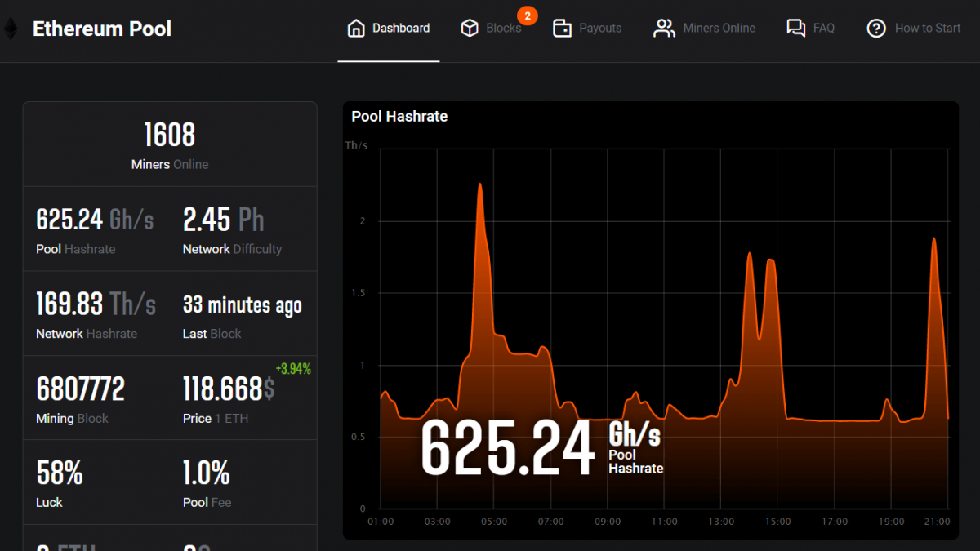Open Payouts via its folder icon
Screen dimensions: 980x551
tap(563, 27)
